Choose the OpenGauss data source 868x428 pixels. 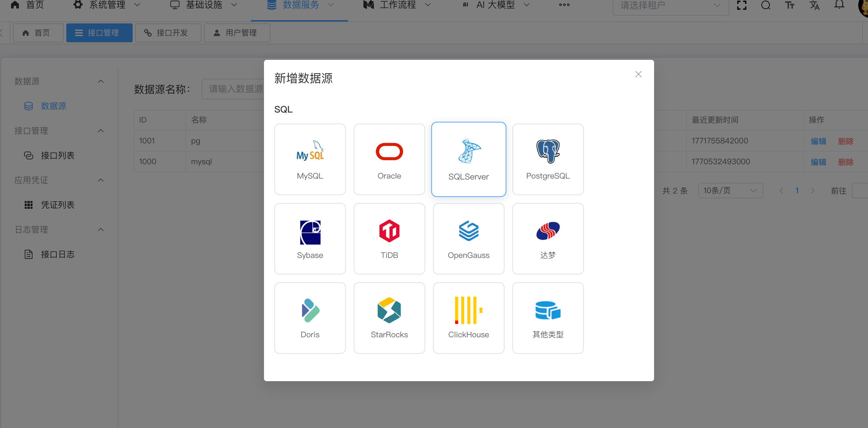pyautogui.click(x=468, y=238)
